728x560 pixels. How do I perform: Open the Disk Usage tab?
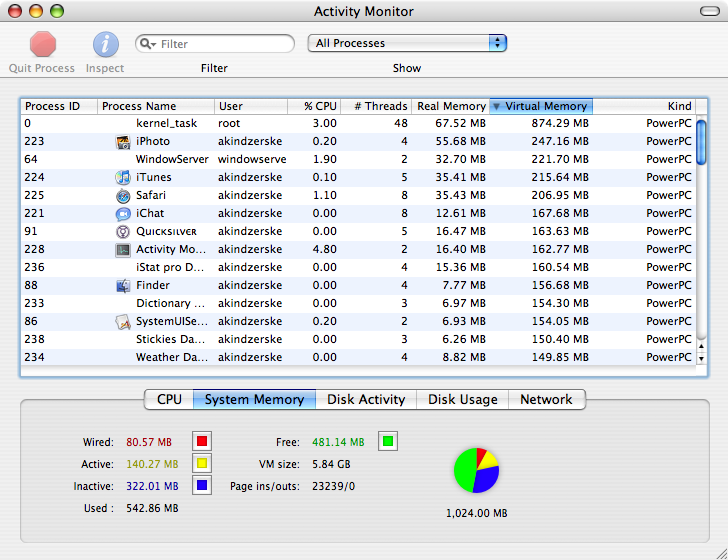click(x=462, y=399)
